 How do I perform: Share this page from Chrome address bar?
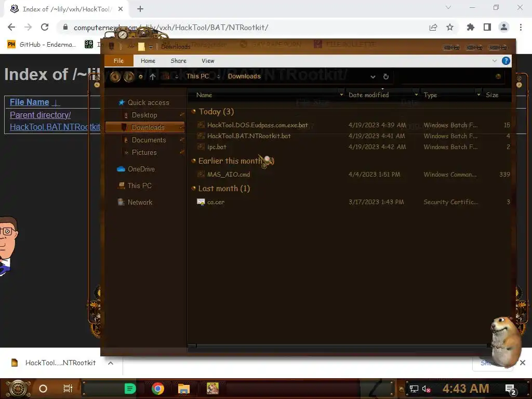[x=433, y=28]
